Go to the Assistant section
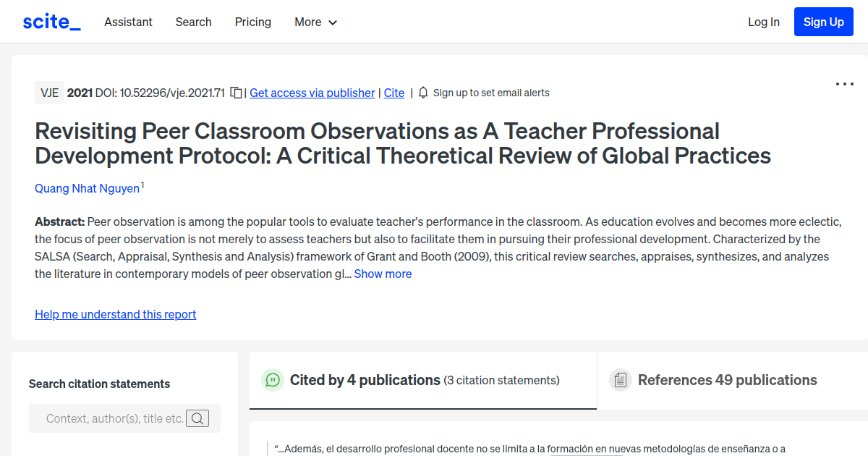The height and width of the screenshot is (456, 868). (128, 22)
